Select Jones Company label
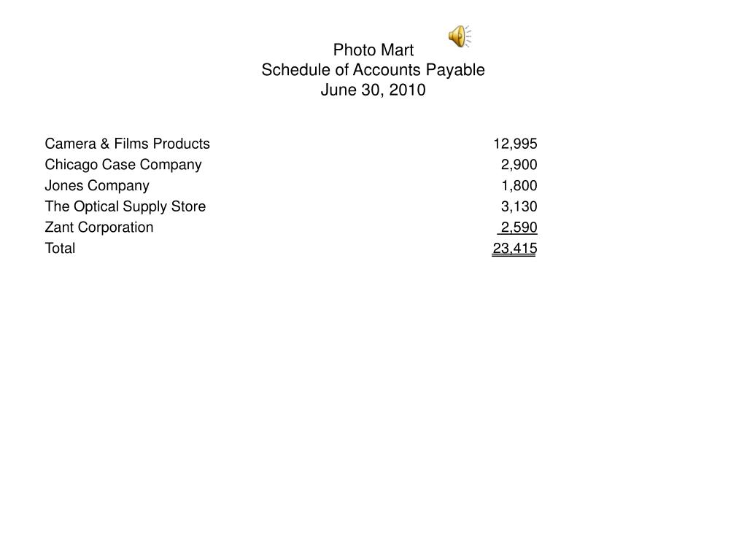Screen dimensions: 747x560 [x=97, y=186]
